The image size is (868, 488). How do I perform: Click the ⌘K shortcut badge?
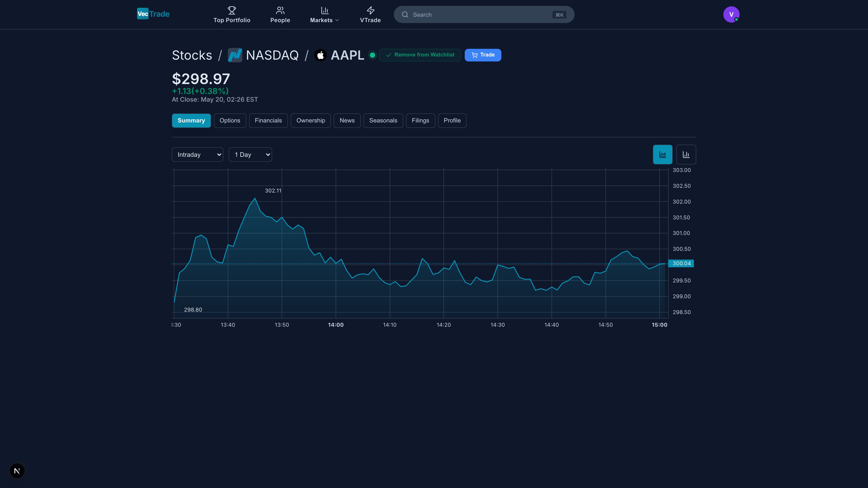559,15
